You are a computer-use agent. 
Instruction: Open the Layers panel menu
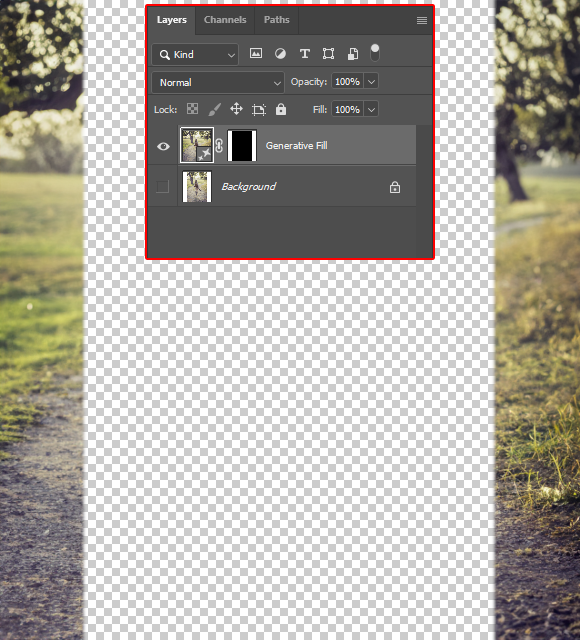pos(422,20)
